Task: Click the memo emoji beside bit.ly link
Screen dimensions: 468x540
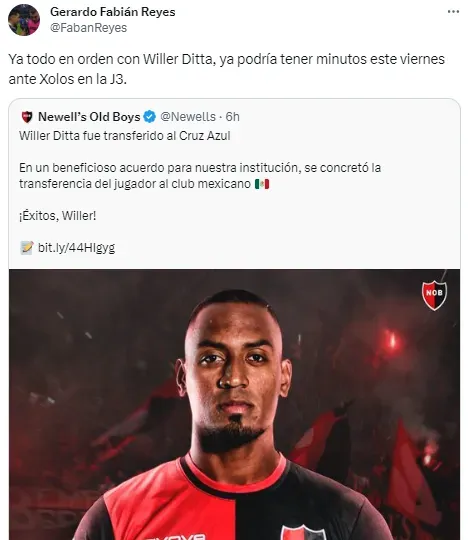Action: (x=27, y=248)
